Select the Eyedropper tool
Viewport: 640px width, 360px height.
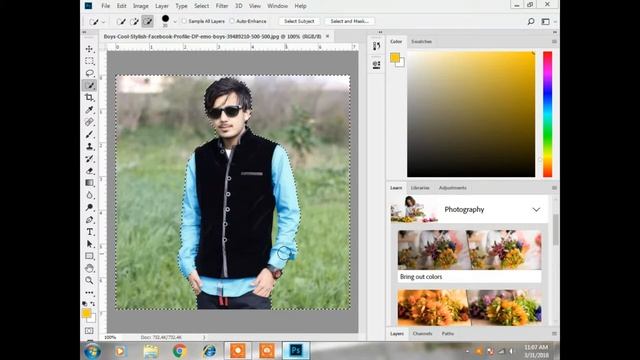[89, 110]
